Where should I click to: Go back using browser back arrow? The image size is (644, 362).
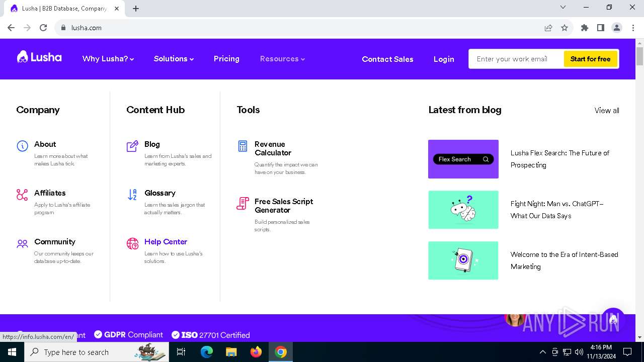pyautogui.click(x=11, y=28)
